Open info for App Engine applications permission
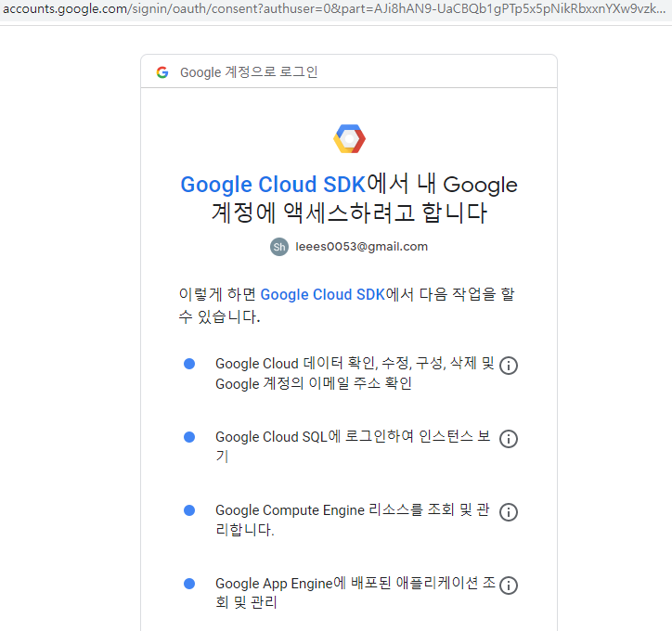672x631 pixels. [509, 586]
